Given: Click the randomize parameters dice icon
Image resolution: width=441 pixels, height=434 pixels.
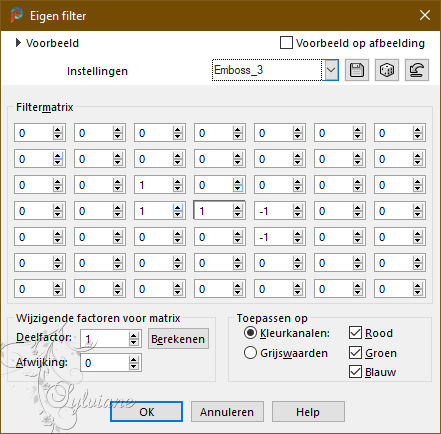Looking at the screenshot, I should coord(387,70).
